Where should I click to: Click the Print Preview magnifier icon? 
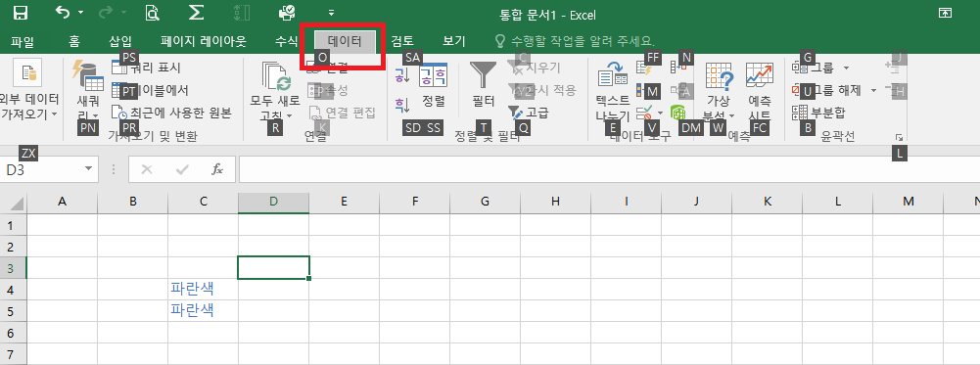pos(152,13)
